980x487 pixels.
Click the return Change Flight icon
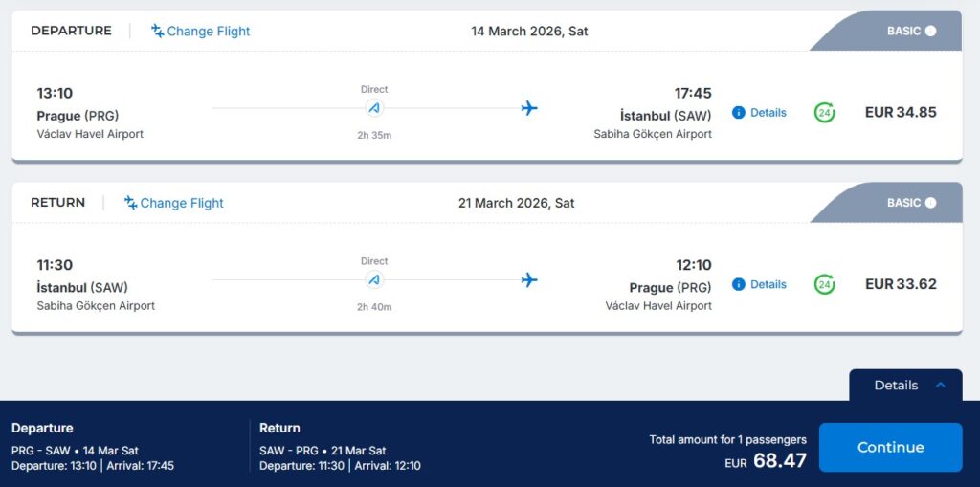click(131, 203)
